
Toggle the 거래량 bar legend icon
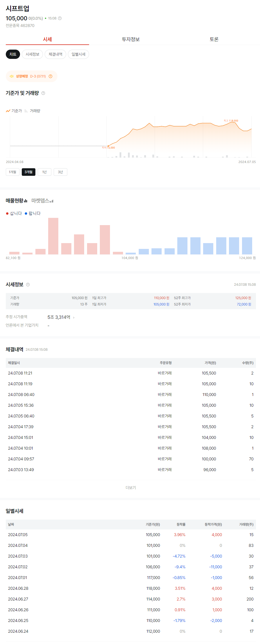coord(26,111)
